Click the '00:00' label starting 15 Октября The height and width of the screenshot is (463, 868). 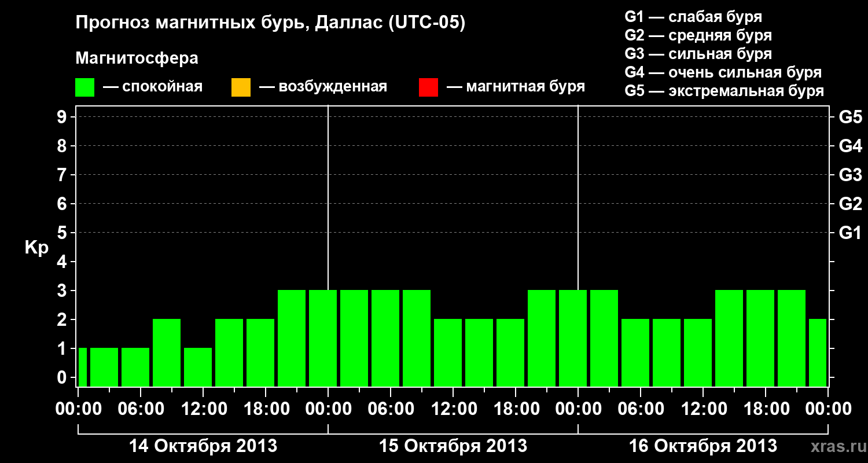click(328, 409)
